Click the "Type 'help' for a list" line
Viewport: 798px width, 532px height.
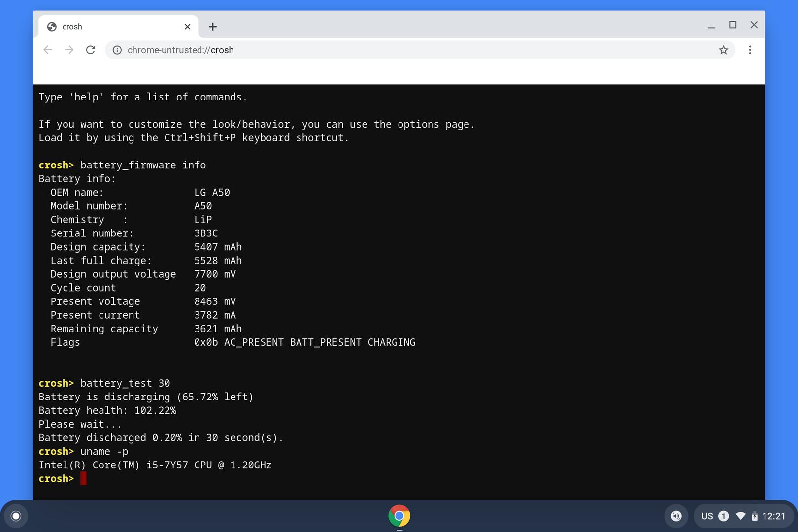tap(143, 97)
